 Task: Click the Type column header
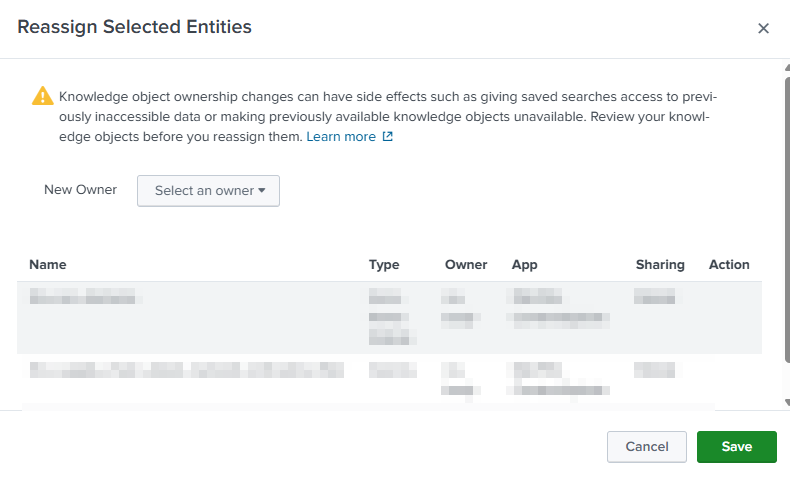pos(384,265)
